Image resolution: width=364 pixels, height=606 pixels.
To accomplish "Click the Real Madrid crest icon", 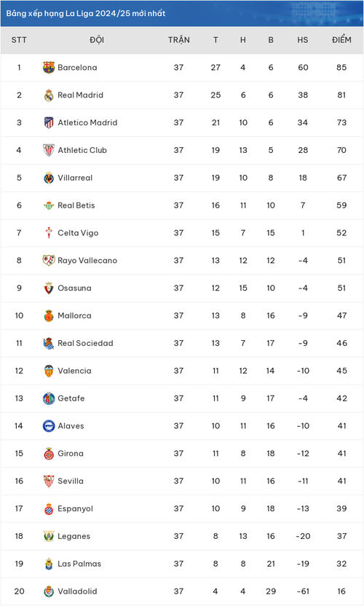I will (49, 95).
